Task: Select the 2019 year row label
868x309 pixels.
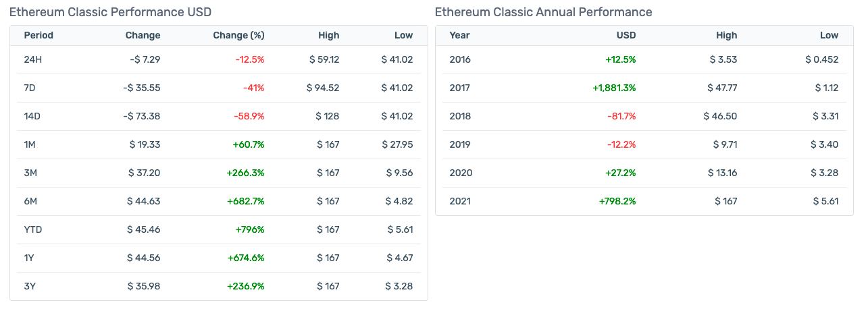Action: coord(460,144)
